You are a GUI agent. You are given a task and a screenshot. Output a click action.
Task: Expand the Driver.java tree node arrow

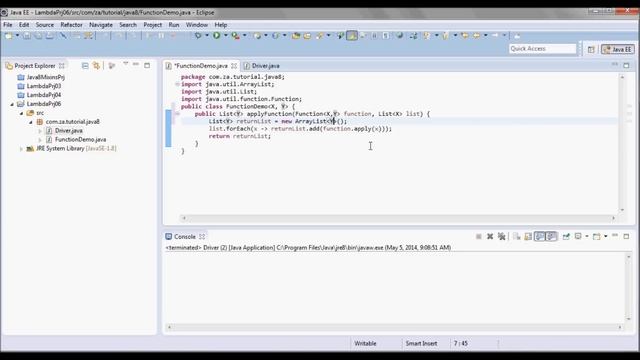tap(40, 131)
